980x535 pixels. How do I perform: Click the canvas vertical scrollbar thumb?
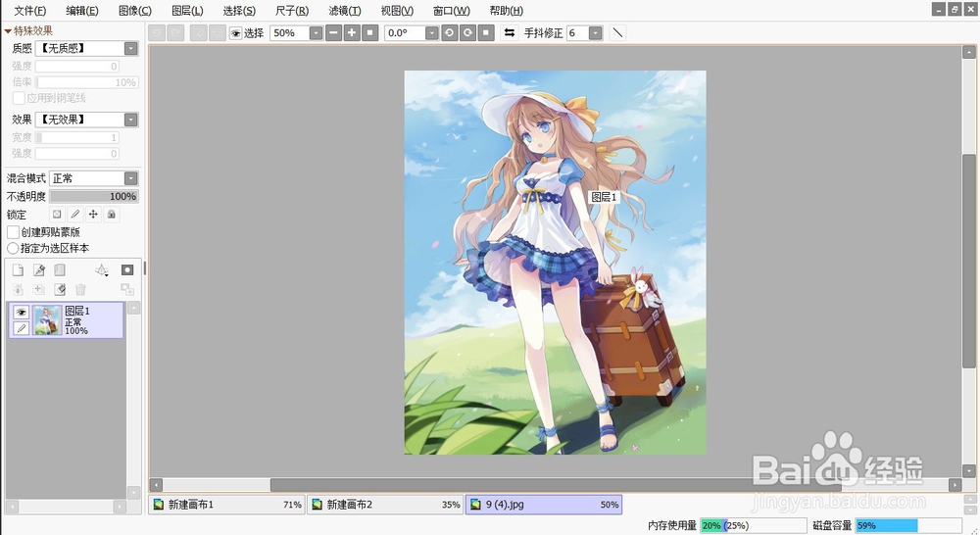coord(969,262)
